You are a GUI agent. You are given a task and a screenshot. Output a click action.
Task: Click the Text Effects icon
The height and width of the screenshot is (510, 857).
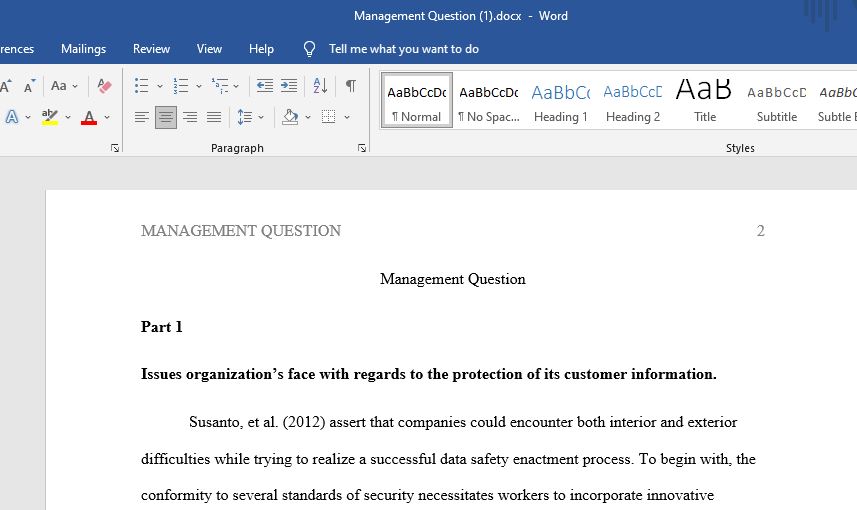(11, 117)
